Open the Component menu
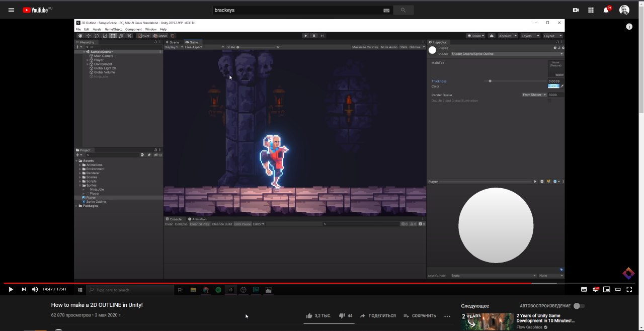Screen dimensions: 644x331 [133, 29]
